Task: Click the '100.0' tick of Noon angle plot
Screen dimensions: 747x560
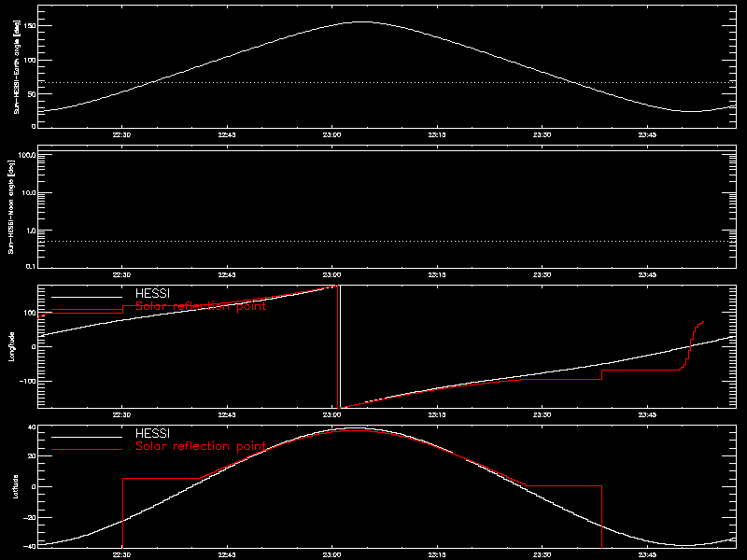Action: tap(27, 155)
